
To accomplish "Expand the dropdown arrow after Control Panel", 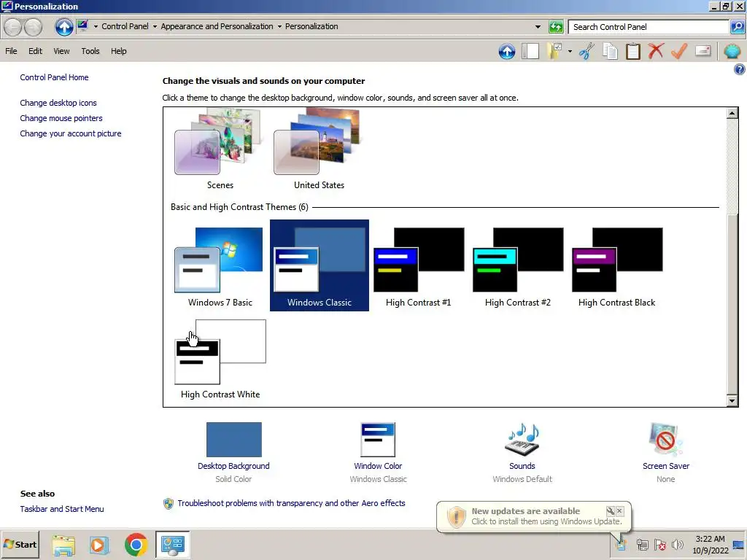I will coord(155,27).
